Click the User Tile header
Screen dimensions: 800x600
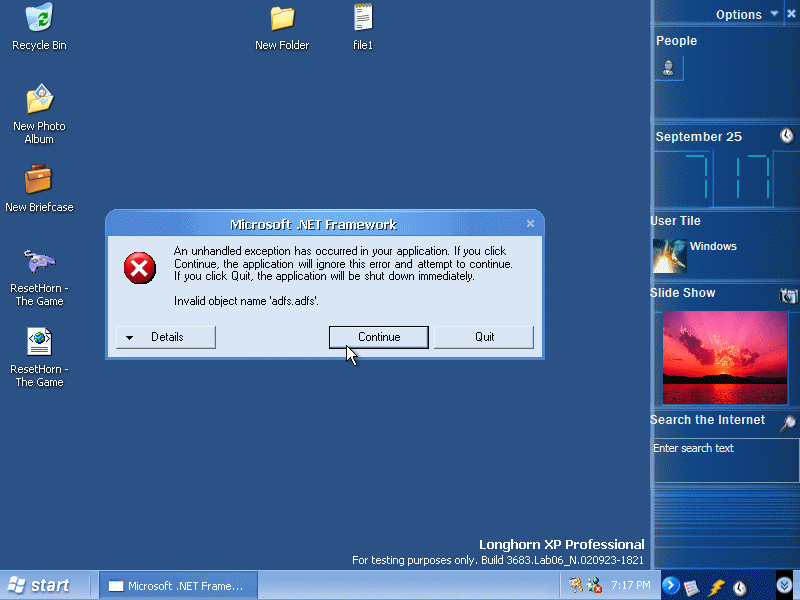coord(676,221)
